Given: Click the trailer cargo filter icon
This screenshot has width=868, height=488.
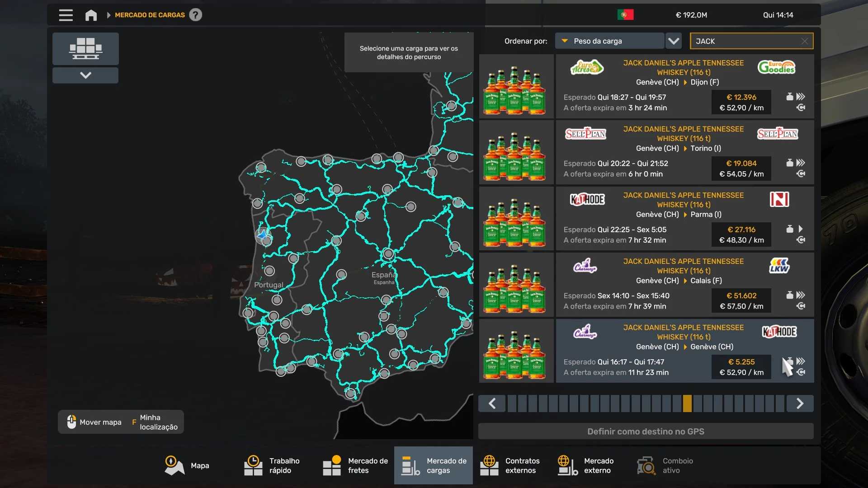Looking at the screenshot, I should coord(85,48).
